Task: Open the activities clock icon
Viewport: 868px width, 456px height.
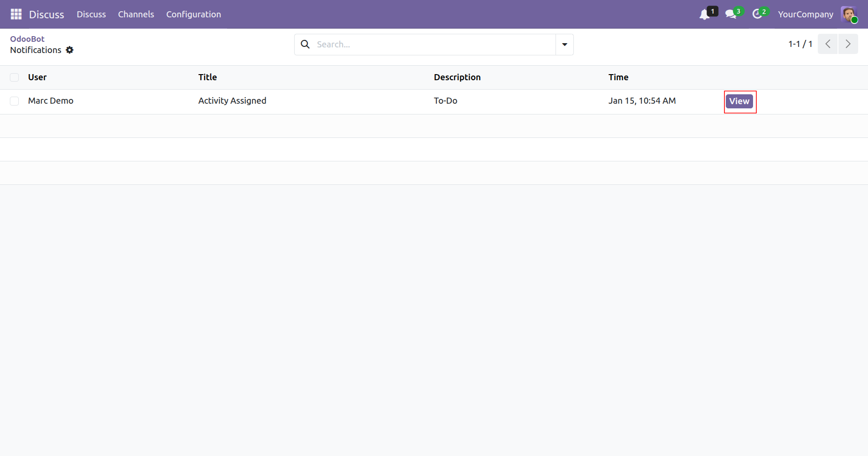Action: [x=757, y=15]
